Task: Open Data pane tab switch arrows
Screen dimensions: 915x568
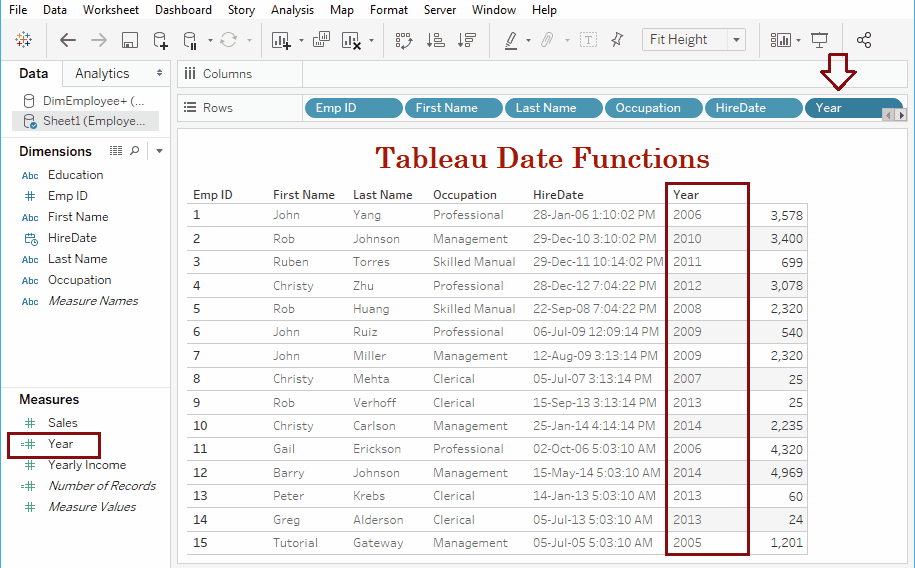Action: tap(159, 73)
